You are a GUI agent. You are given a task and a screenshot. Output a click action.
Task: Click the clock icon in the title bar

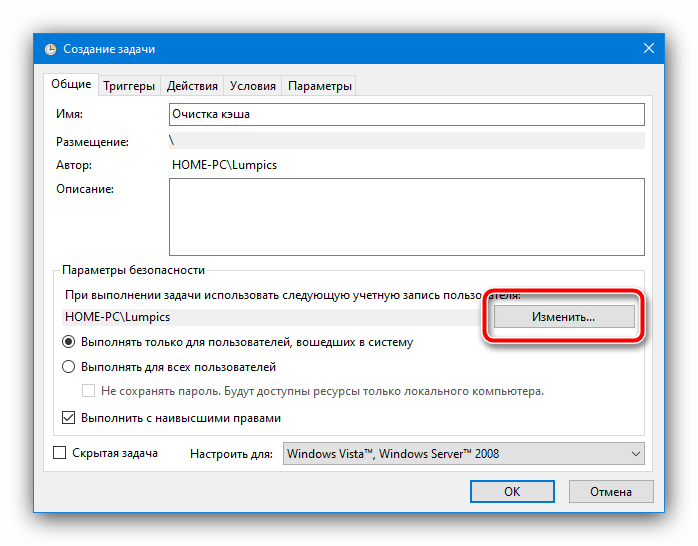[51, 49]
